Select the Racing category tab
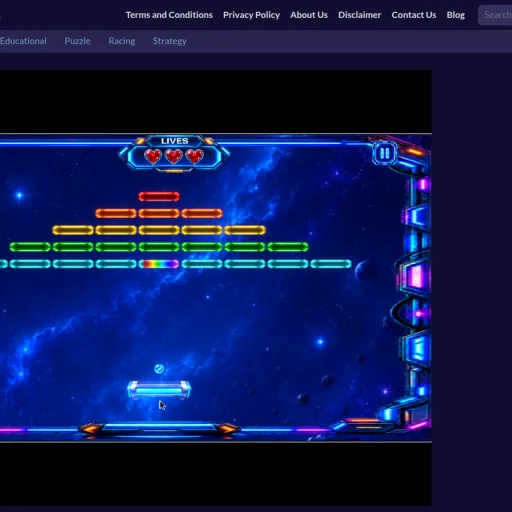 point(122,41)
